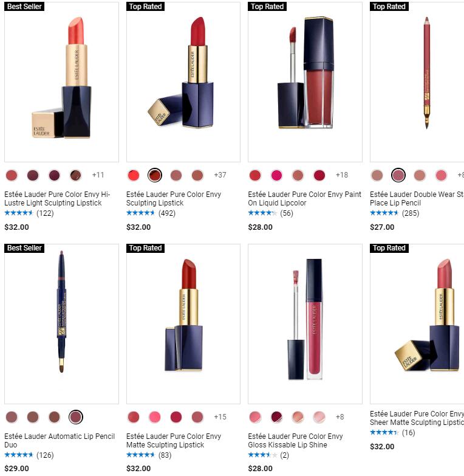The height and width of the screenshot is (476, 464).
Task: Pick the selected mauve Lip Pencil Duo swatch
Action: 76,417
